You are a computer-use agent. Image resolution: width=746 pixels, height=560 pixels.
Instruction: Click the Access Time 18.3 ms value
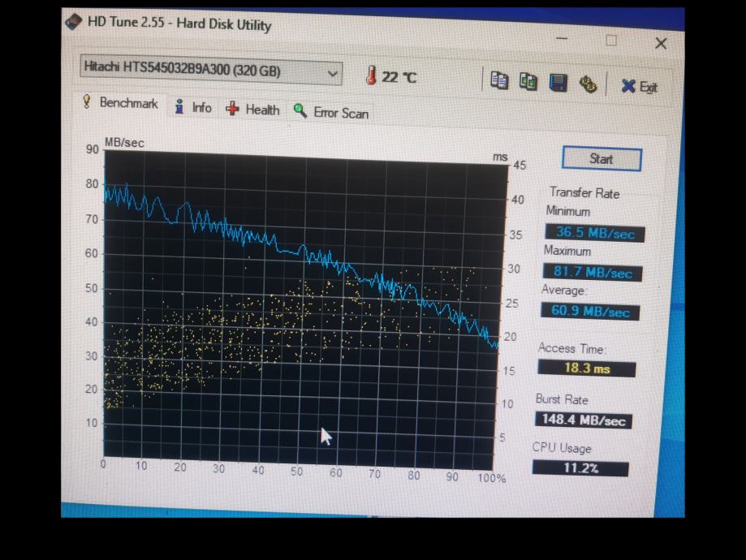click(587, 368)
